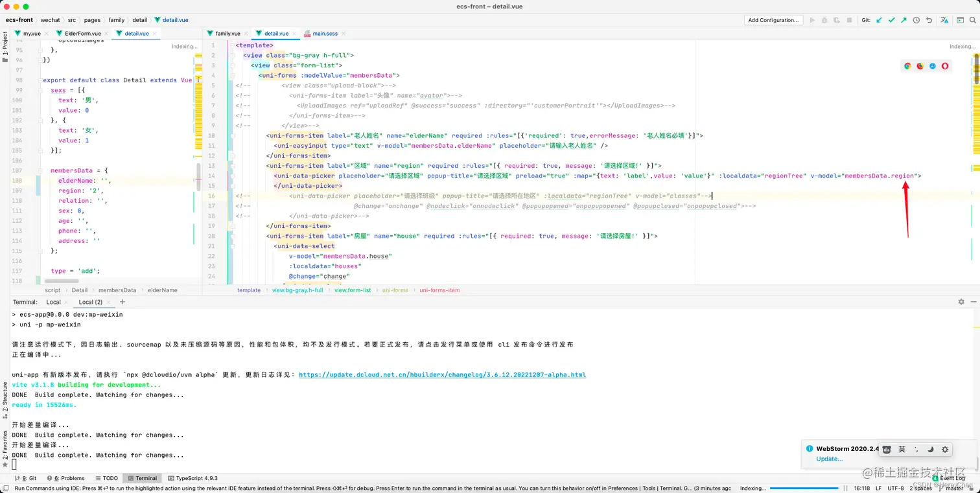Open preview in Chrome browser icon
This screenshot has width=980, height=493.
(x=907, y=66)
